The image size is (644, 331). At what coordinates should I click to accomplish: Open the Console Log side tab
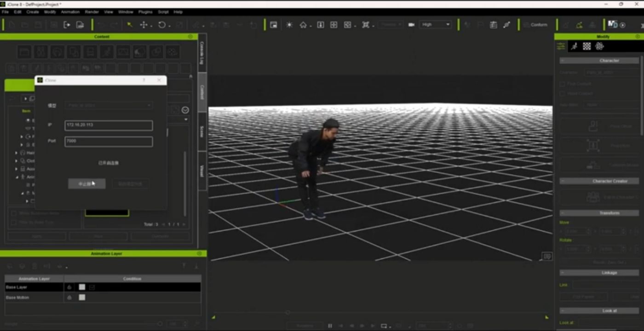[x=201, y=53]
